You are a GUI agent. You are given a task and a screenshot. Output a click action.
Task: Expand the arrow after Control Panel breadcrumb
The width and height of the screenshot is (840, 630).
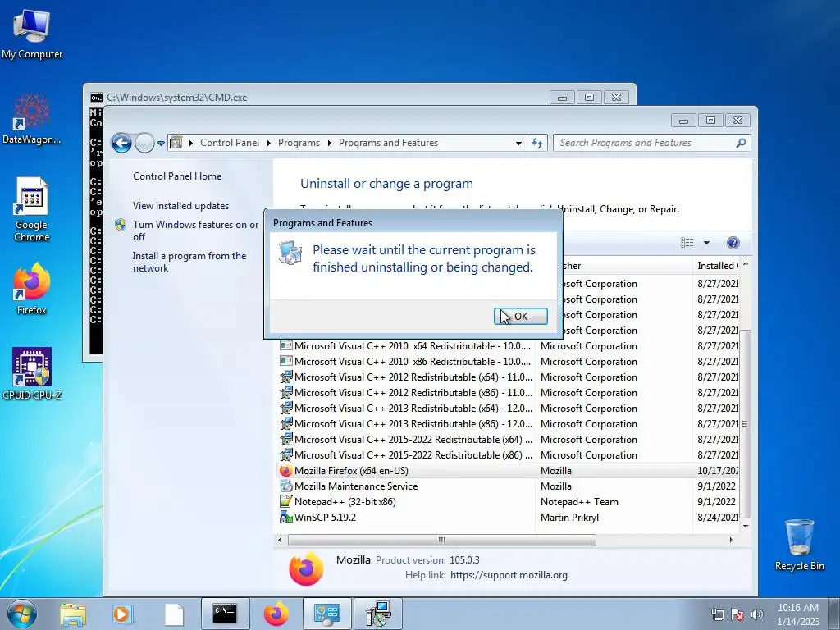(268, 143)
